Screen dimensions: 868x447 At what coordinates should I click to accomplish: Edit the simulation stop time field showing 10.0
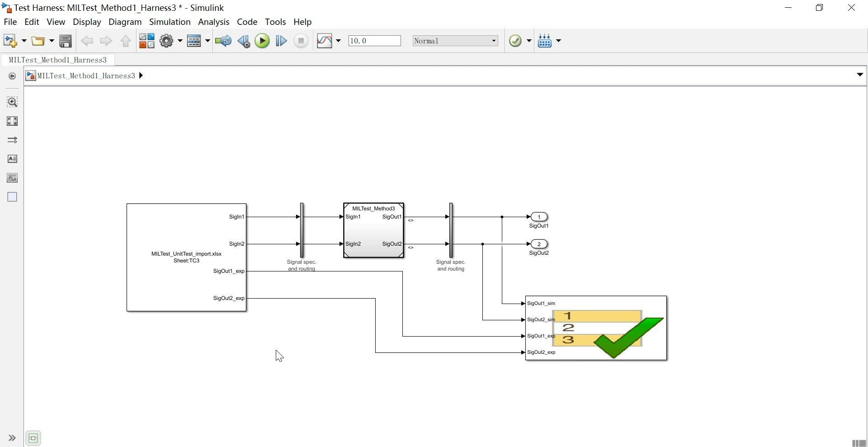tap(374, 41)
